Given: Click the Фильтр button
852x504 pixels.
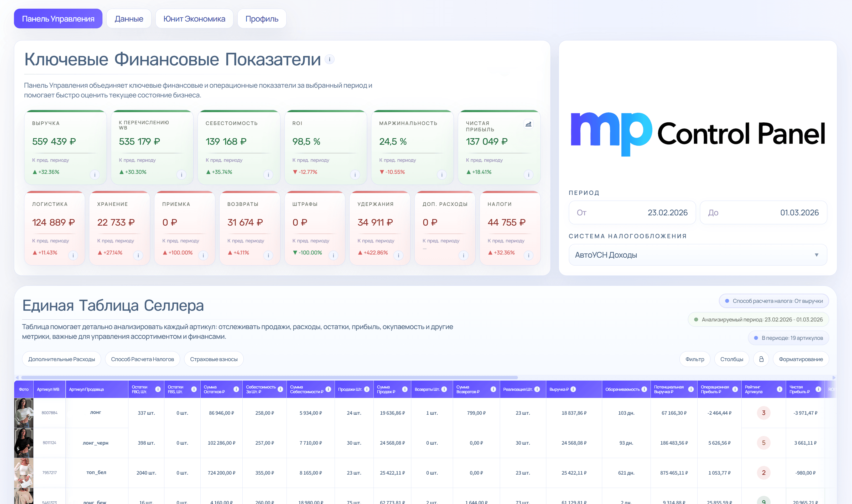Looking at the screenshot, I should [x=695, y=359].
